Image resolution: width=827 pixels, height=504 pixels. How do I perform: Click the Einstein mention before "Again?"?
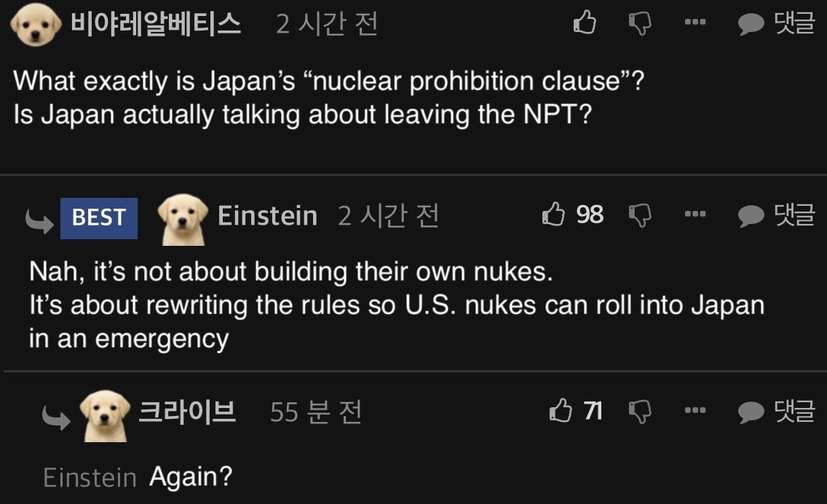coord(90,478)
